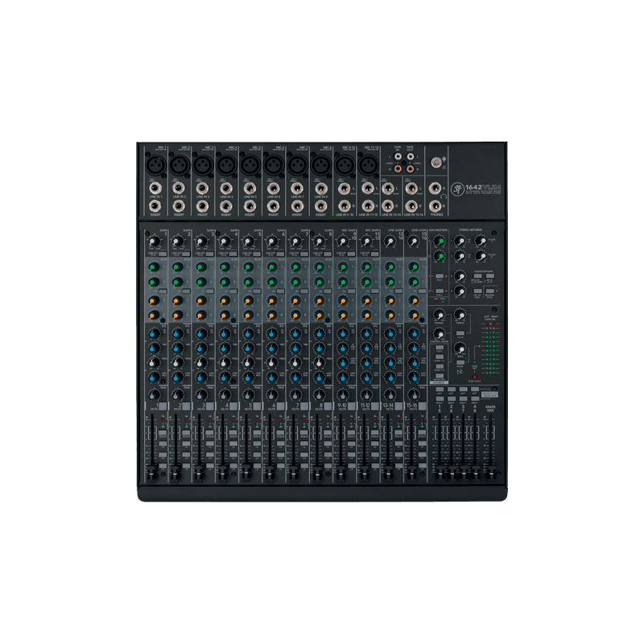Click the channel 7 L-R assign button
Viewport: 644px width, 644px height.
coord(304,466)
